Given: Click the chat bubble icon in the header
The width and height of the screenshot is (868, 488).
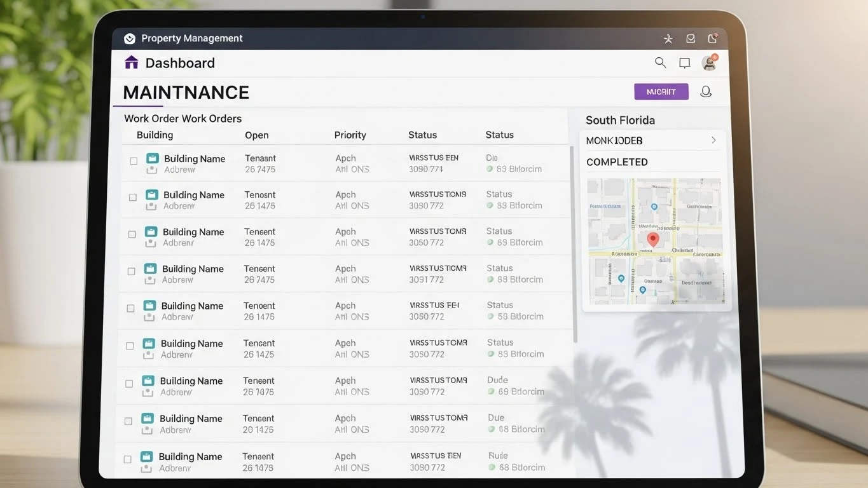Looking at the screenshot, I should [x=684, y=62].
